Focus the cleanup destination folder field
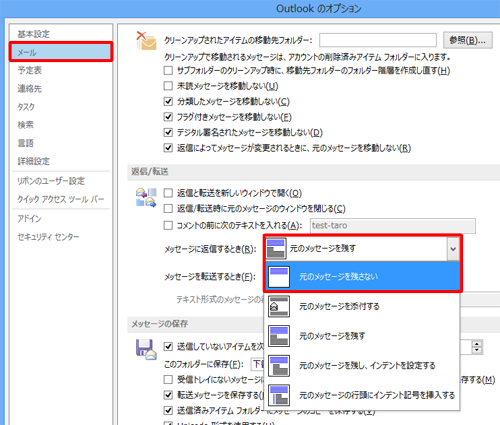 pos(378,40)
